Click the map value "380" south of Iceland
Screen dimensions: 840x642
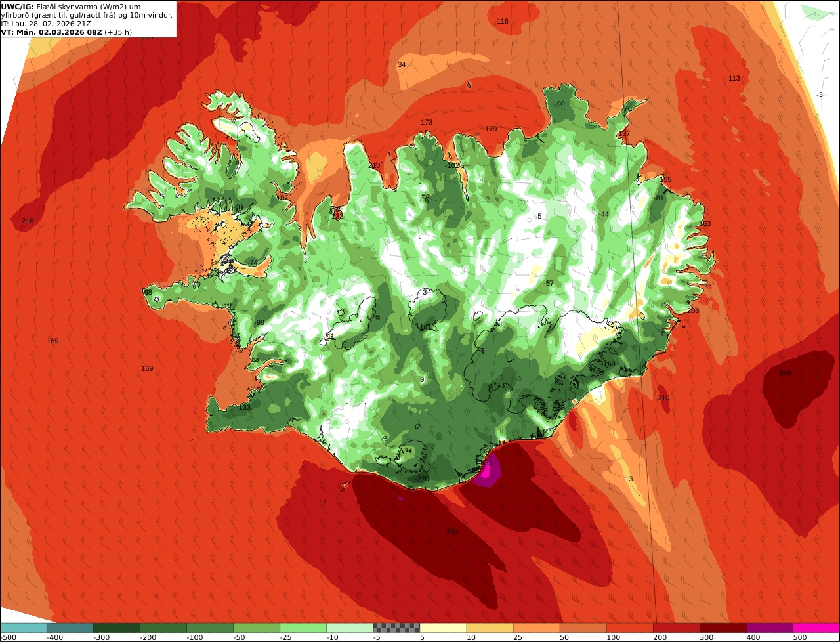[x=452, y=532]
